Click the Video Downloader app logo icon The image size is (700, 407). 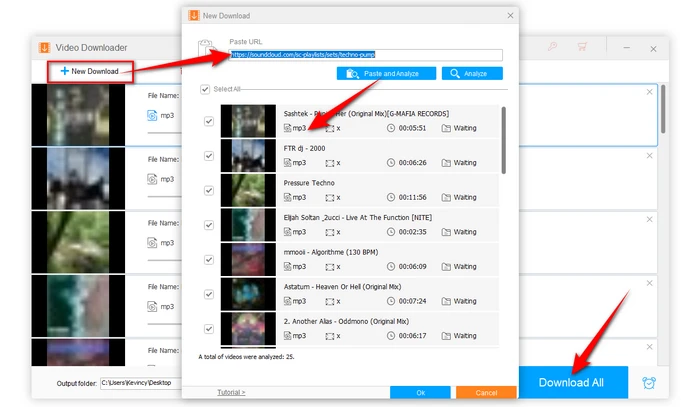(x=44, y=48)
